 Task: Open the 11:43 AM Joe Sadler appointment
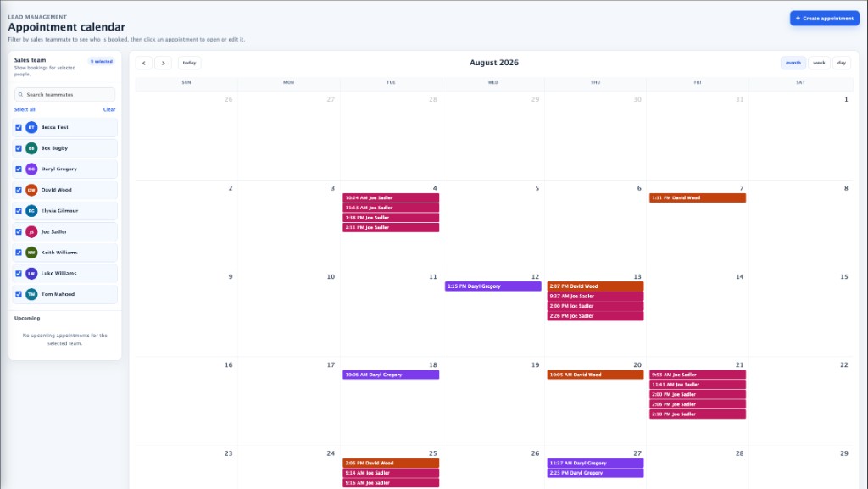pyautogui.click(x=698, y=385)
